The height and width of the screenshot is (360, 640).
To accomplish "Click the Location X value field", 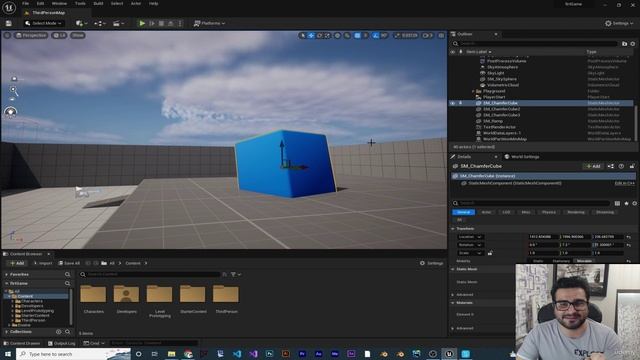I will (x=543, y=237).
